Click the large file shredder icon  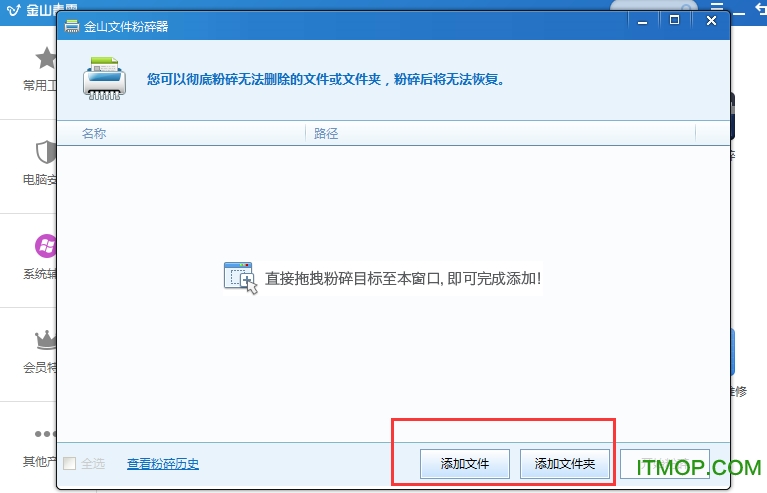(x=103, y=78)
